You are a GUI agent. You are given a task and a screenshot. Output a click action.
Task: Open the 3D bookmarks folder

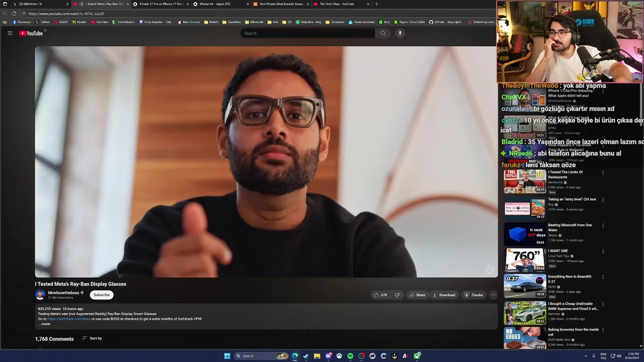tap(287, 22)
